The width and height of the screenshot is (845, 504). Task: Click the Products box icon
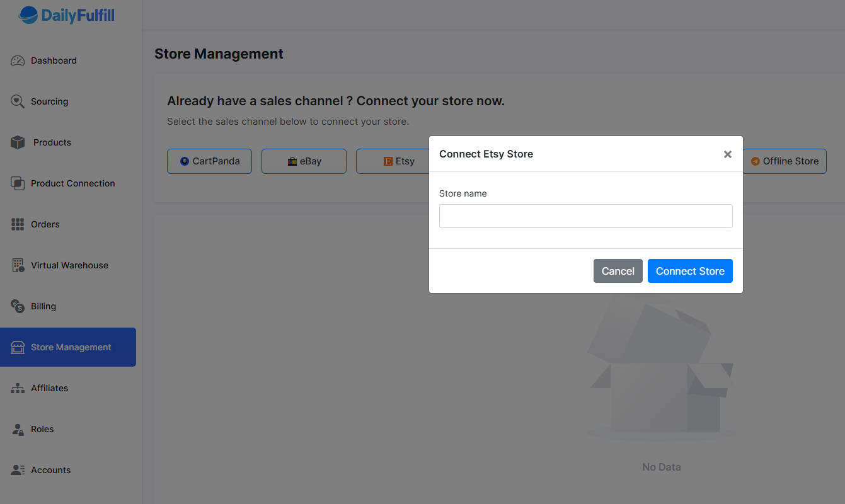[18, 142]
